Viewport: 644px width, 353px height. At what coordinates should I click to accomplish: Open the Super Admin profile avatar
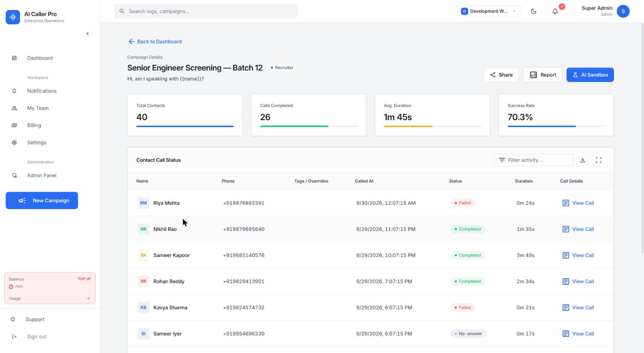click(x=623, y=11)
